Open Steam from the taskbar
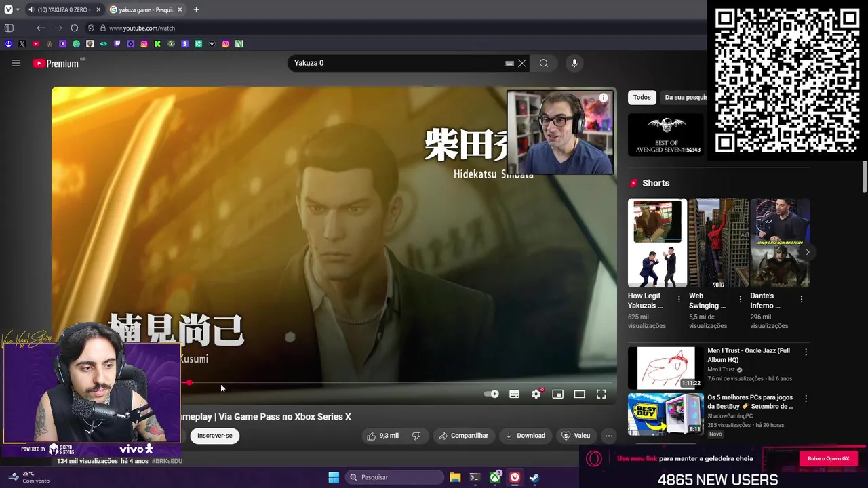868x488 pixels. click(534, 477)
